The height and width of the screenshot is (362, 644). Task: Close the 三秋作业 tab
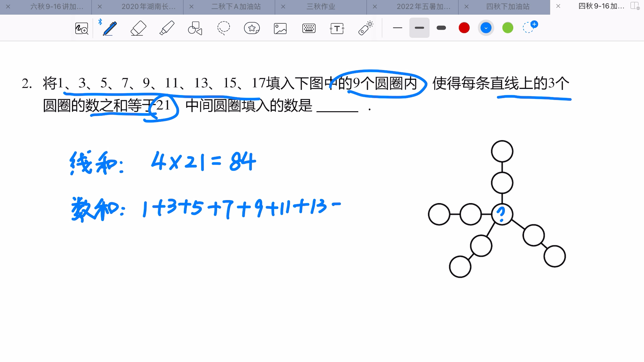coord(283,7)
